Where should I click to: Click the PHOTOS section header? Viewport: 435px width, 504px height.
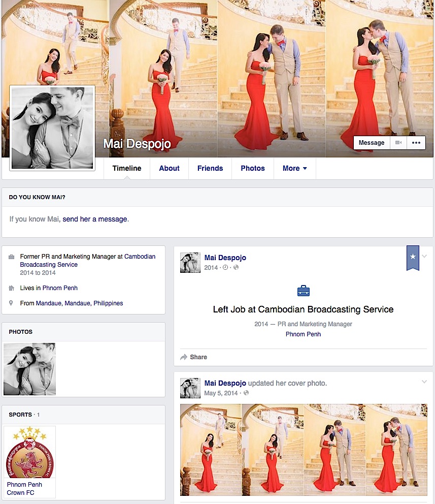[20, 332]
